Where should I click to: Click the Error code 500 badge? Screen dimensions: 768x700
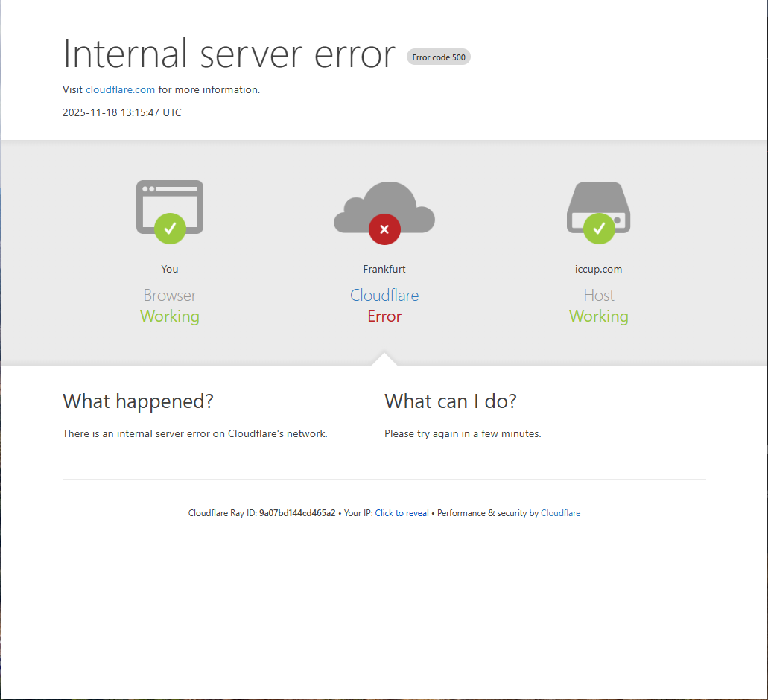(x=438, y=57)
